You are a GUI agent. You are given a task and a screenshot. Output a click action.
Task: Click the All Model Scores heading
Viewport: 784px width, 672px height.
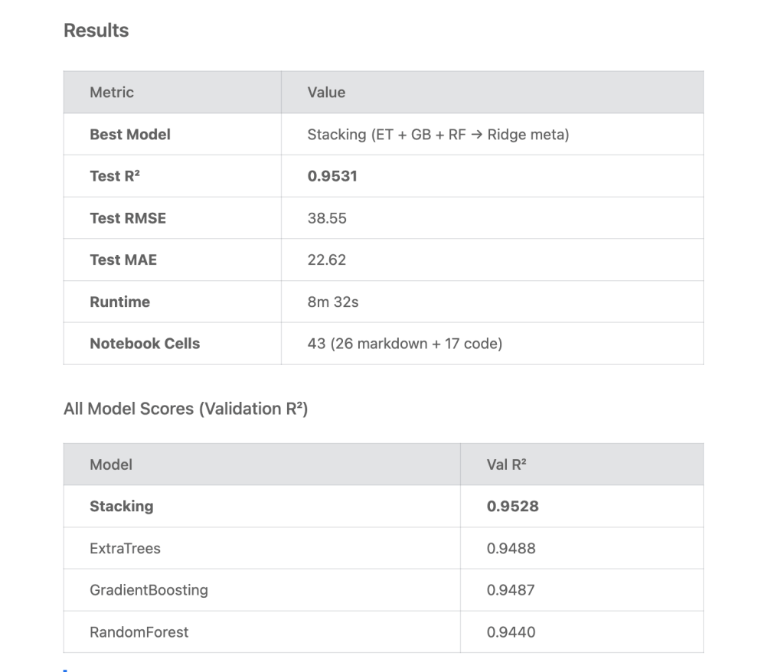click(x=185, y=409)
